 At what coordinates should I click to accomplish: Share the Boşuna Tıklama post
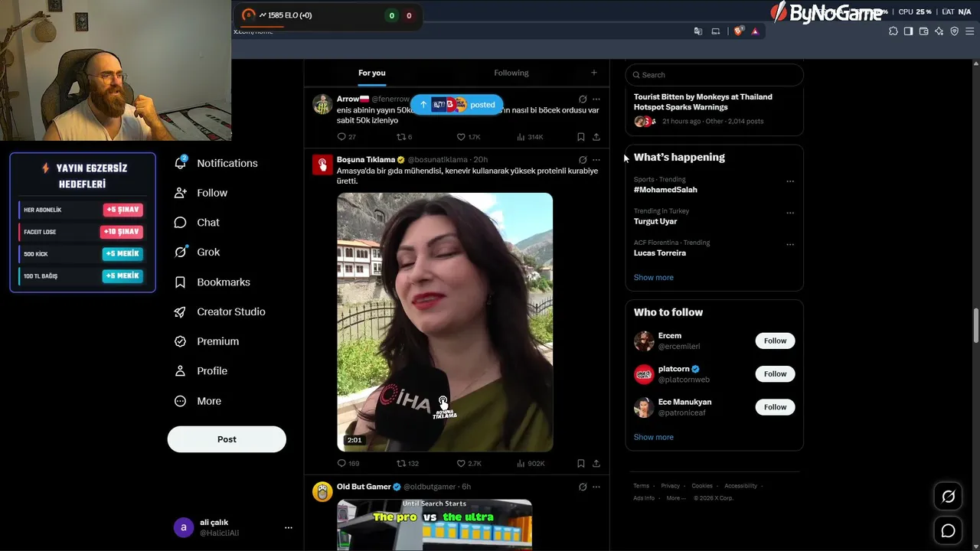[x=596, y=463]
